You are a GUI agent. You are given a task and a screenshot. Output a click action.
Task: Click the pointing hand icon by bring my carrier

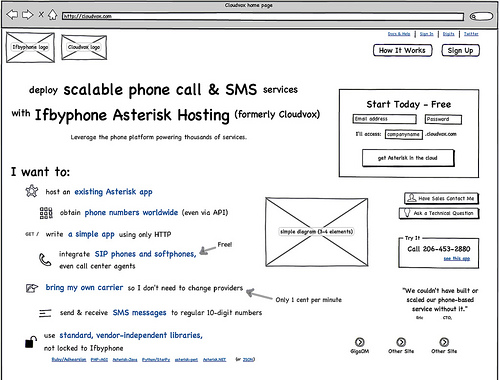(x=32, y=288)
